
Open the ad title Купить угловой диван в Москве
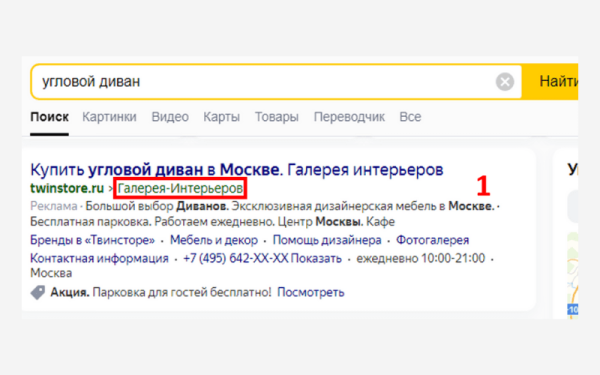click(236, 170)
